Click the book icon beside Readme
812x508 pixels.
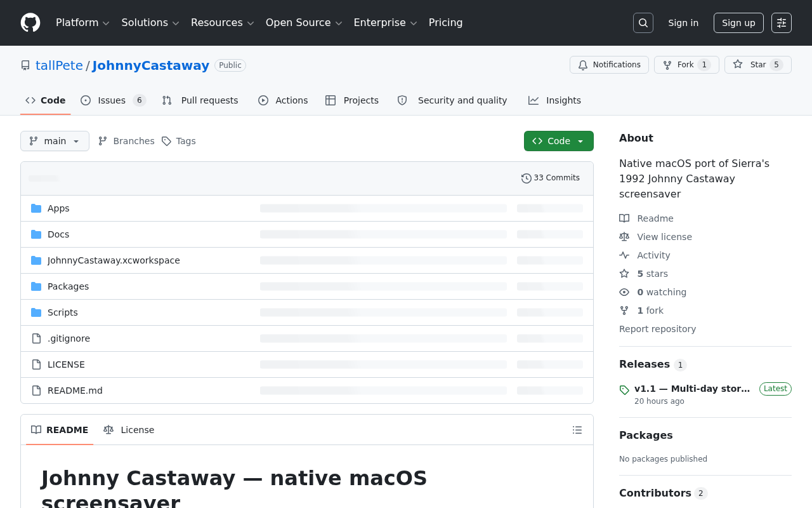(x=624, y=218)
